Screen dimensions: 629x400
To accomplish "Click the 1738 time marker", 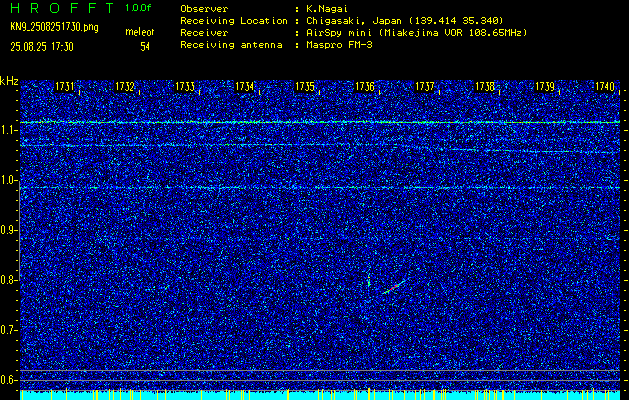I will (x=485, y=86).
